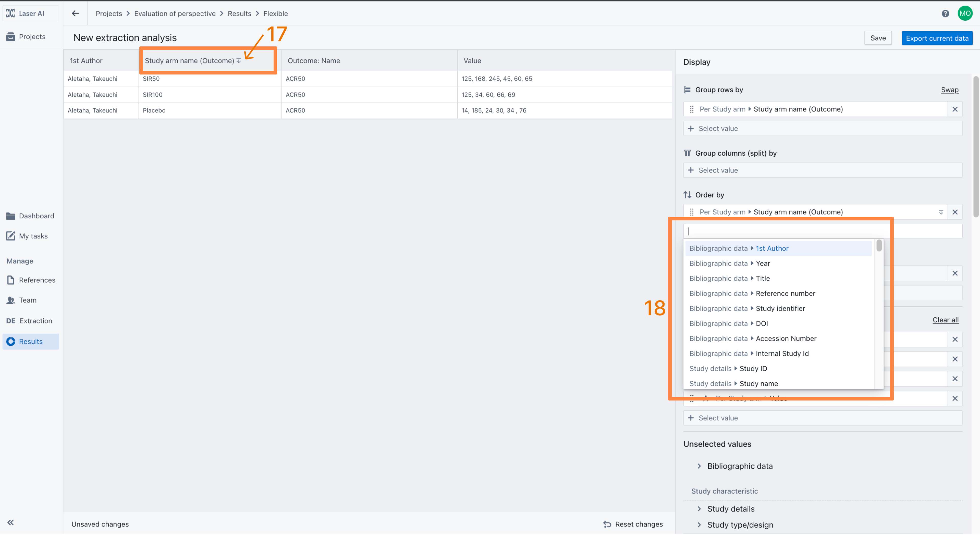Remove Study arm name from Group rows by

[954, 109]
